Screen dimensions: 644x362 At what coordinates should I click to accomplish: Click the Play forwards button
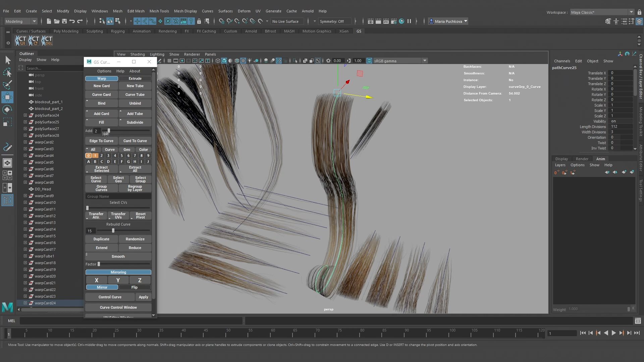[x=613, y=333]
